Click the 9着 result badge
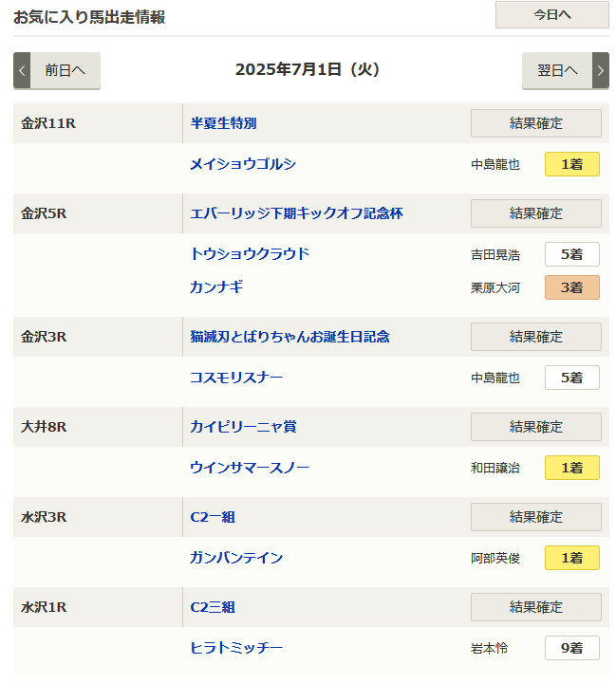616x683 pixels. coord(571,648)
